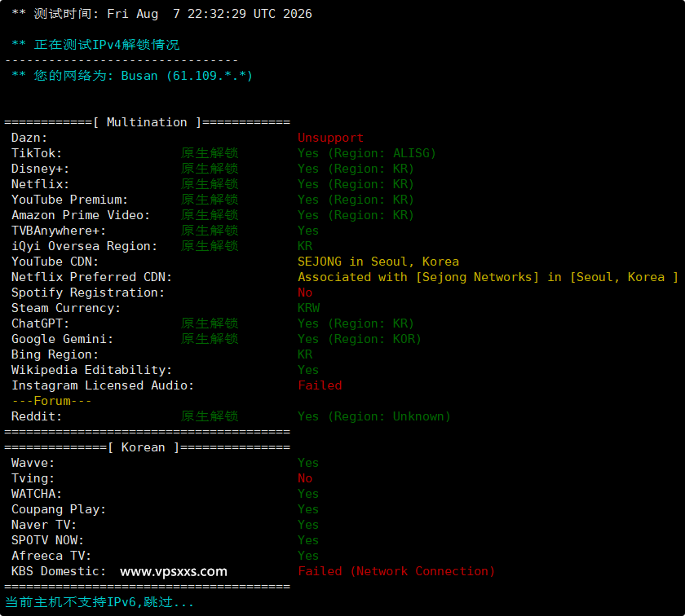The width and height of the screenshot is (685, 616).
Task: Select the 'Yes' result beside TVBAnywhere+
Action: point(308,231)
